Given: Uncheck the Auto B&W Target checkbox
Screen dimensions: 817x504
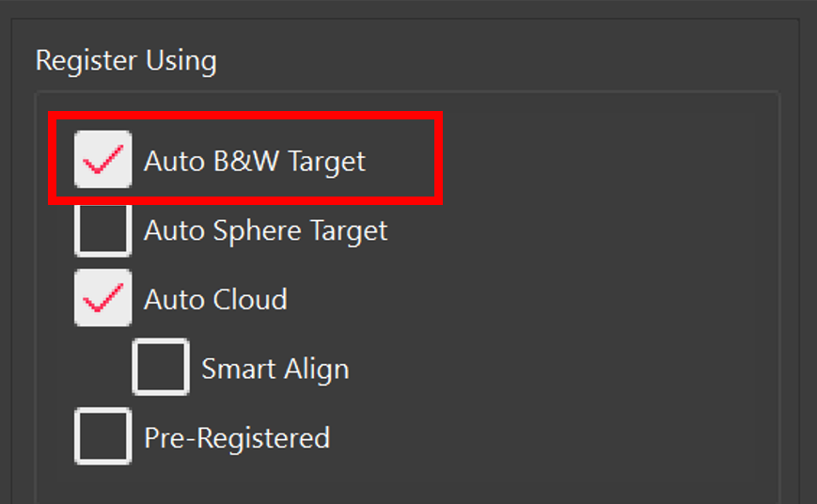Looking at the screenshot, I should coord(102,161).
